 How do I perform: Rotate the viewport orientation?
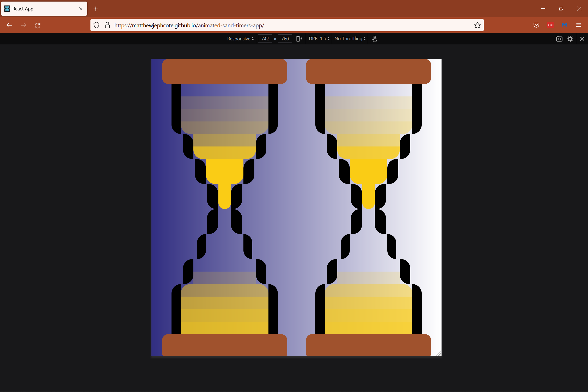[299, 39]
